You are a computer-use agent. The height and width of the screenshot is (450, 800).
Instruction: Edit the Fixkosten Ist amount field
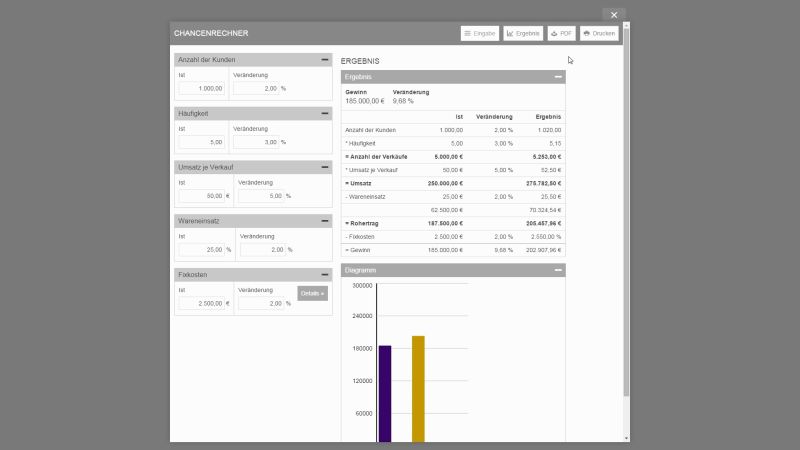(200, 303)
